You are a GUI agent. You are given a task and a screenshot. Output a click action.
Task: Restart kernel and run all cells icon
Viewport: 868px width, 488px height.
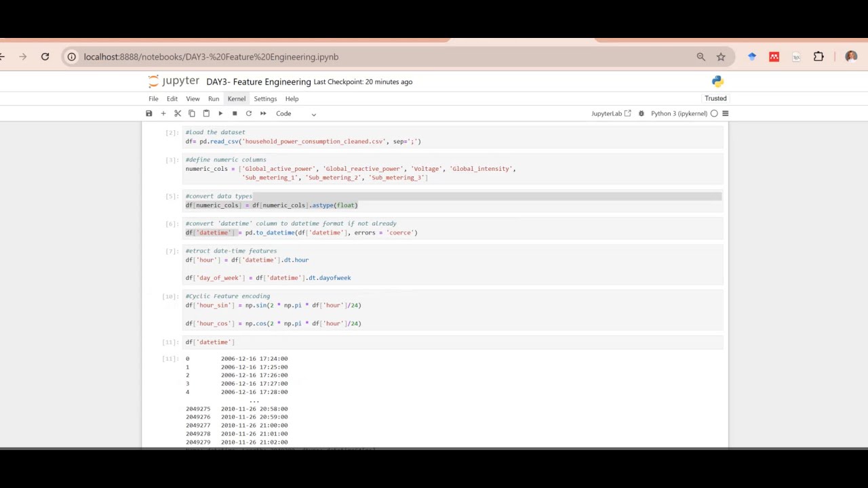click(x=263, y=114)
